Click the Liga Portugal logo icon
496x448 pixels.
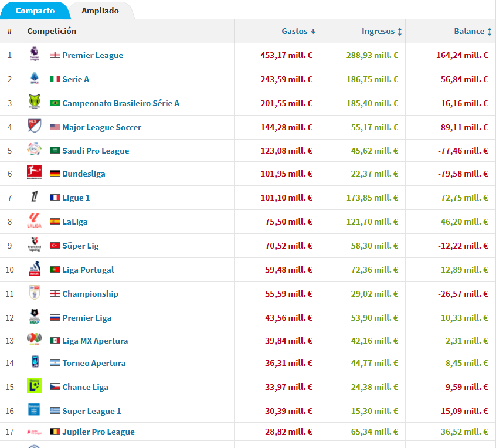click(x=35, y=268)
